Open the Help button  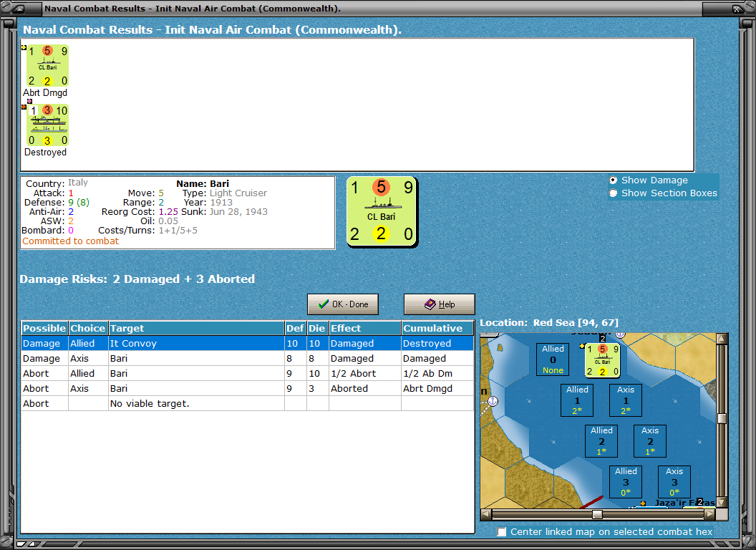[440, 304]
